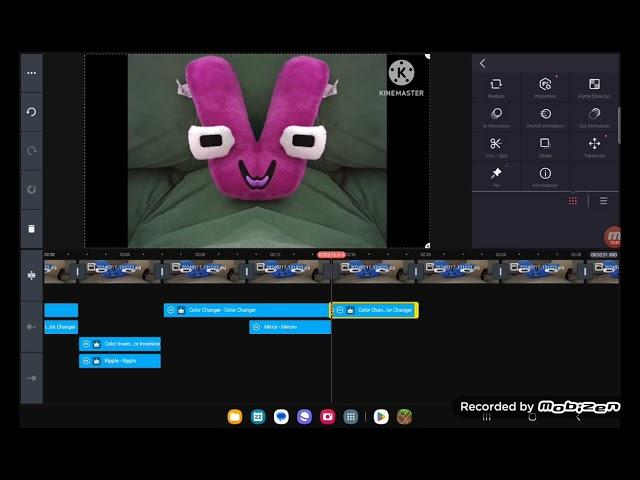Screen dimensions: 640x480
Task: Select the truncated '...lor Changer' layer at timeline start
Action: pyautogui.click(x=61, y=327)
